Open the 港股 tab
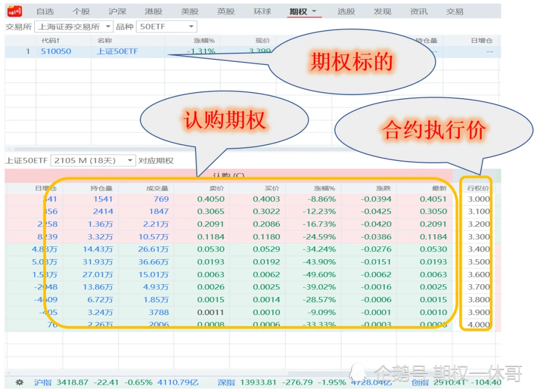534x392 pixels. click(x=153, y=12)
